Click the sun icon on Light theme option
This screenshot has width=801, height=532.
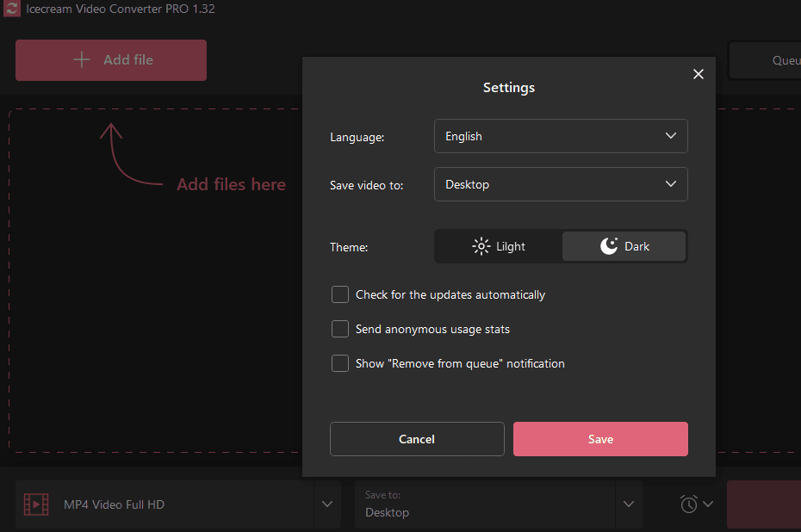(x=481, y=246)
